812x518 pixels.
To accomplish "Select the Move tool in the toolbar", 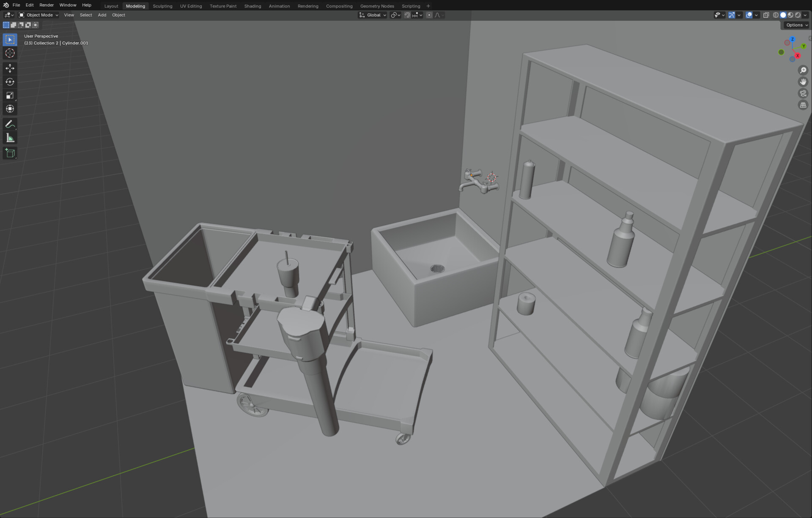I will tap(9, 68).
